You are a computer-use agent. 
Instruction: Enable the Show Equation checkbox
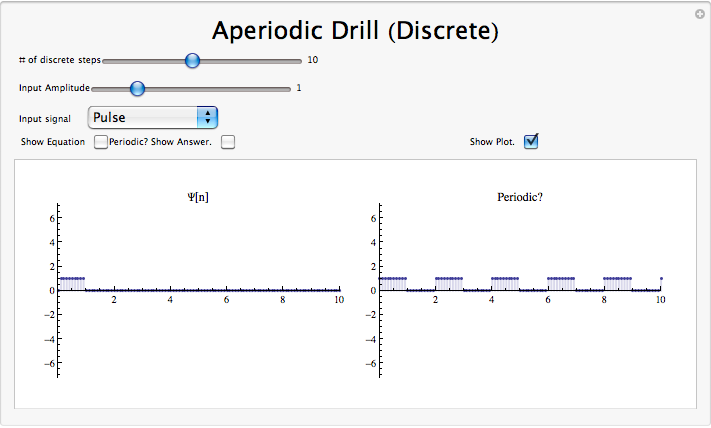(x=101, y=142)
